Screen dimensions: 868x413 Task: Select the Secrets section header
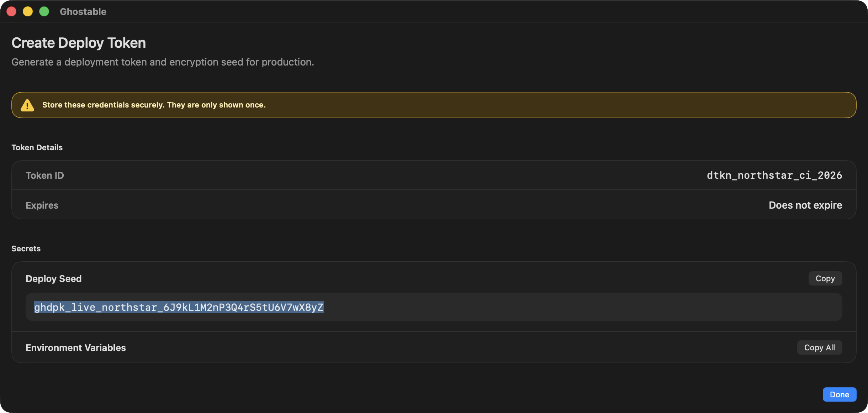(x=26, y=249)
